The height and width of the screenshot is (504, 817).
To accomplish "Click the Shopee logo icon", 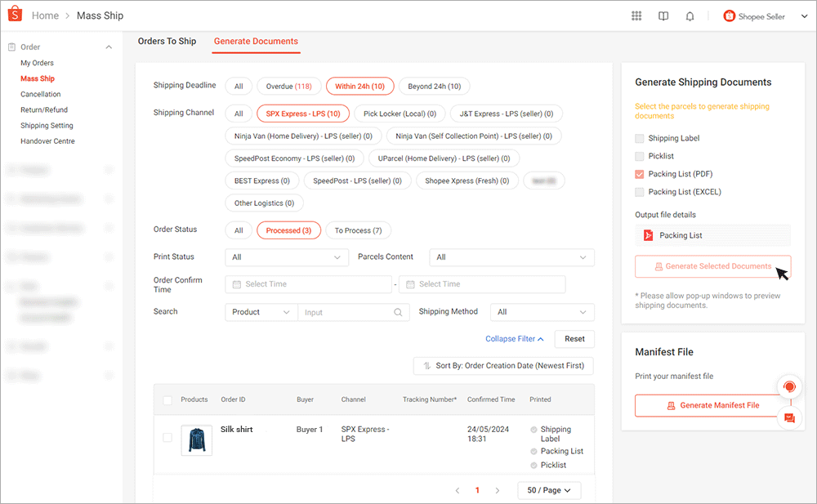I will [15, 14].
